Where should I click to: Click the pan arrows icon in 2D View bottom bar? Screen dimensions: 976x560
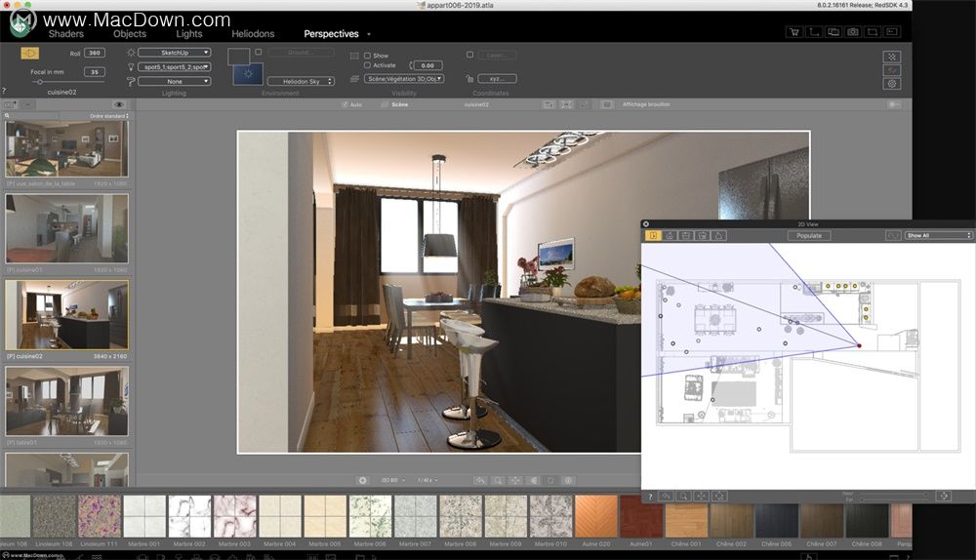point(701,496)
